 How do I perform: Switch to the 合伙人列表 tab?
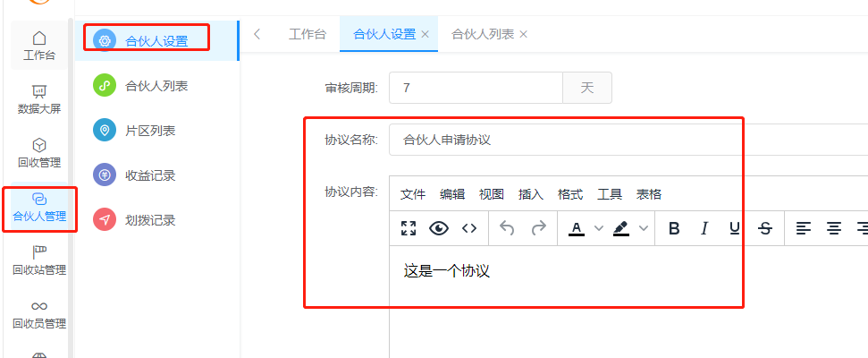(483, 34)
